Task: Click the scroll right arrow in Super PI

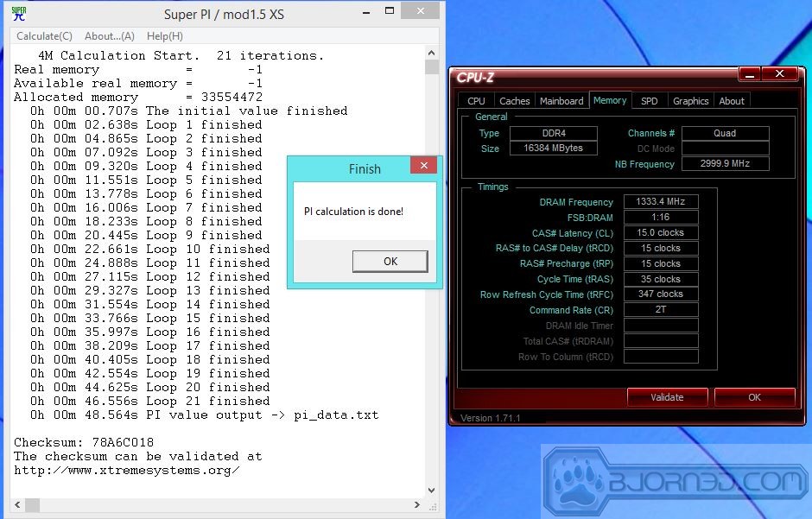Action: 417,504
